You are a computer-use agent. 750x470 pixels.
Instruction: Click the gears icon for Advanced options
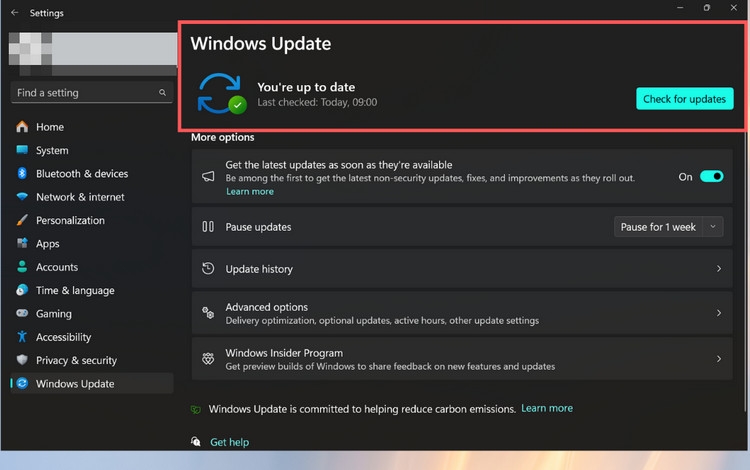pyautogui.click(x=208, y=313)
